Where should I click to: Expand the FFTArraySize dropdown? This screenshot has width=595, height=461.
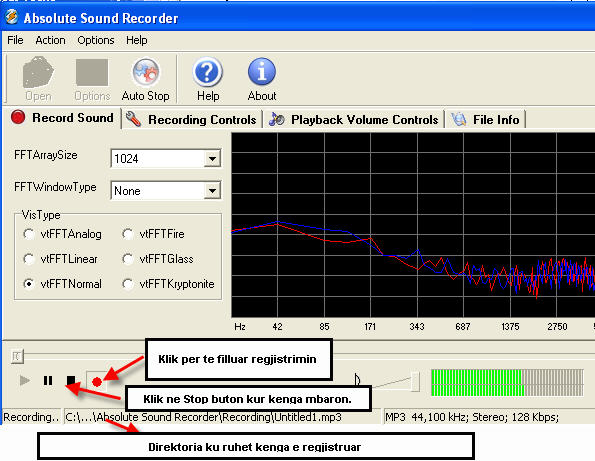pyautogui.click(x=212, y=159)
